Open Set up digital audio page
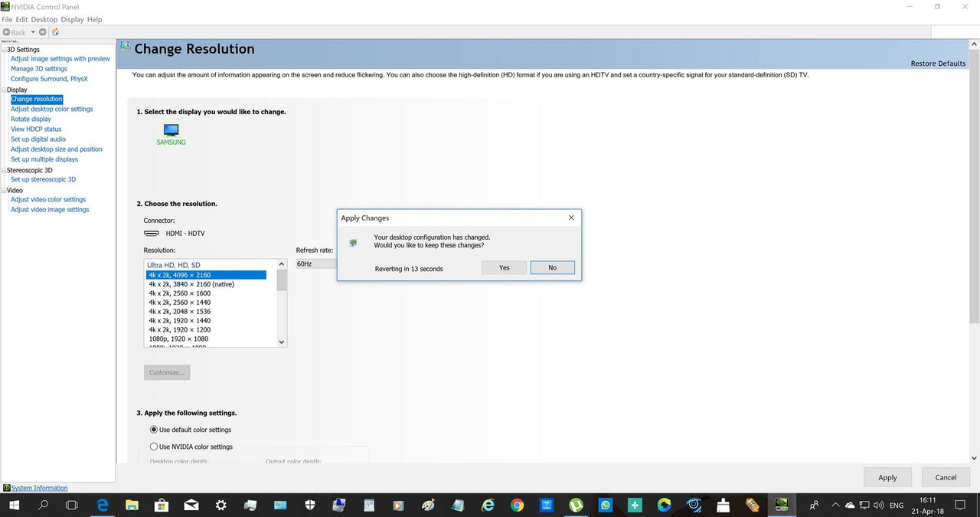The image size is (980, 517). click(38, 139)
